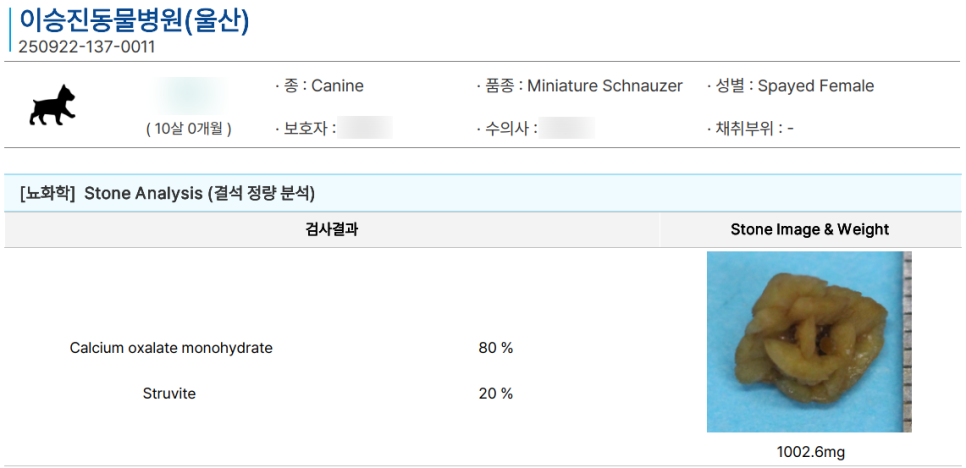Click the Stone Image & Weight column header

[x=809, y=230]
